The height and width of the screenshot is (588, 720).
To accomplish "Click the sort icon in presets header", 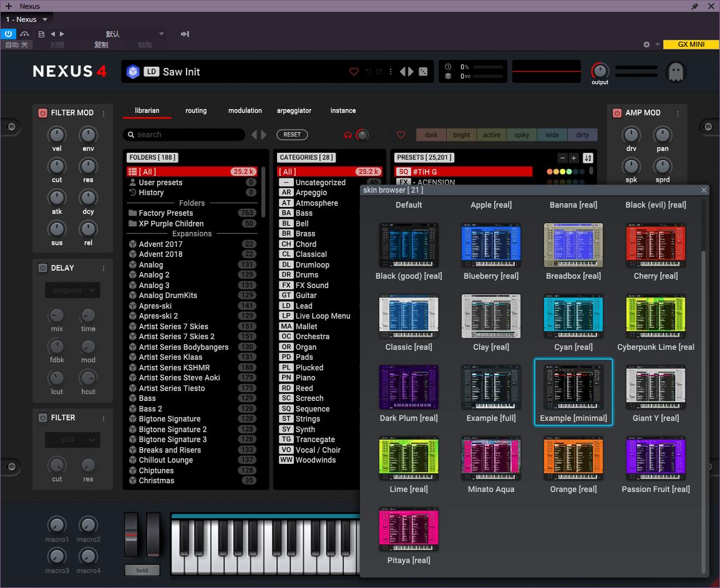I will pos(587,158).
